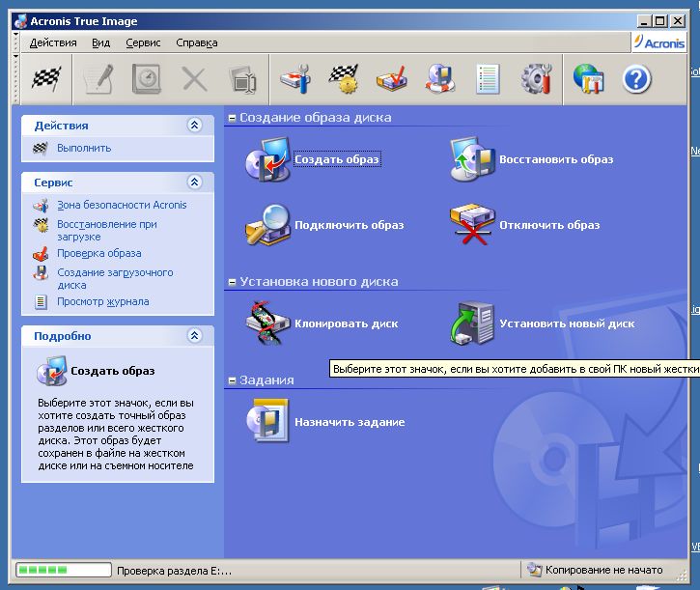Click the grayed rename task toolbar icon
This screenshot has height=590, width=700.
[x=242, y=80]
